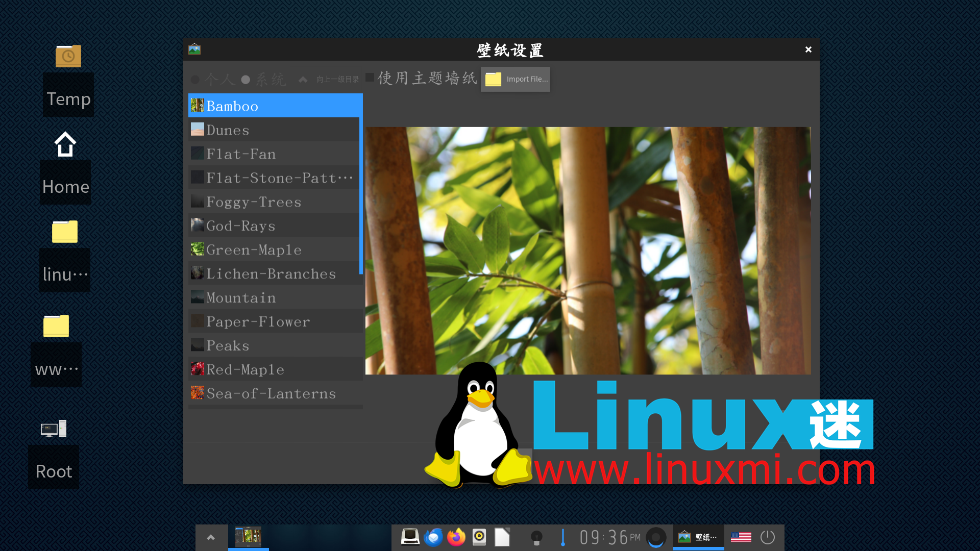The width and height of the screenshot is (980, 551).
Task: Click the wallpaper settings title bar icon
Action: click(x=194, y=49)
